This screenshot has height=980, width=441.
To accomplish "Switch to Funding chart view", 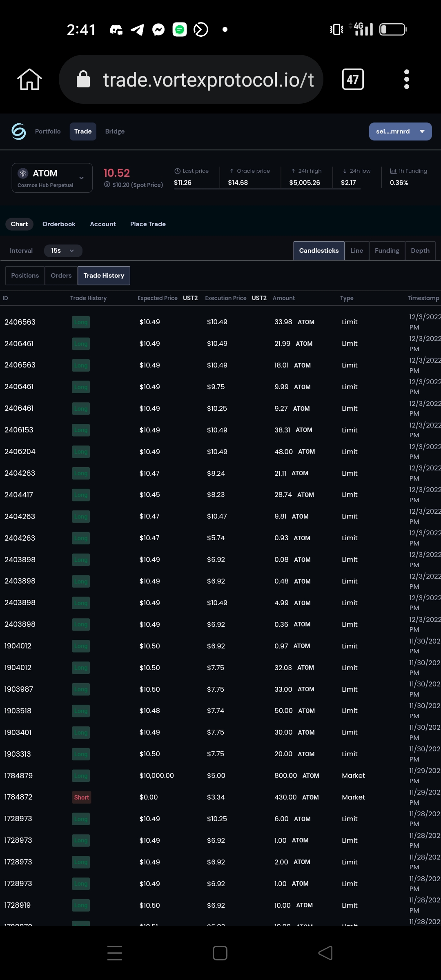I will pos(387,251).
